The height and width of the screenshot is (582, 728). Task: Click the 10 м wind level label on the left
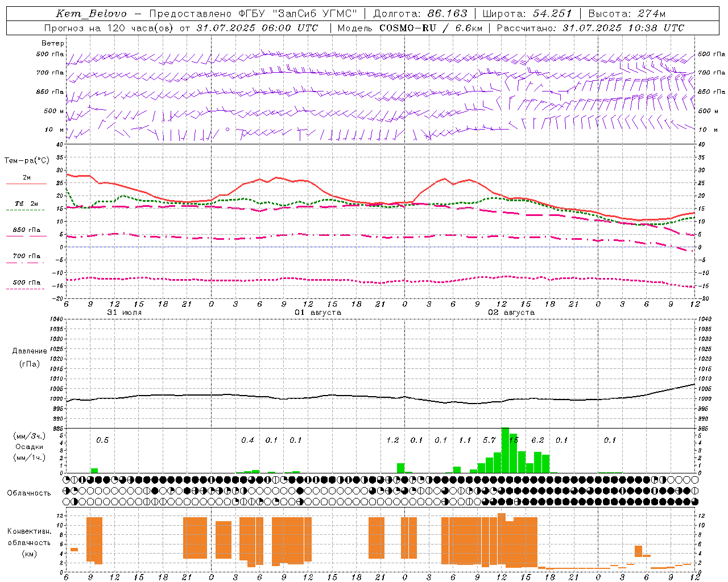point(55,130)
